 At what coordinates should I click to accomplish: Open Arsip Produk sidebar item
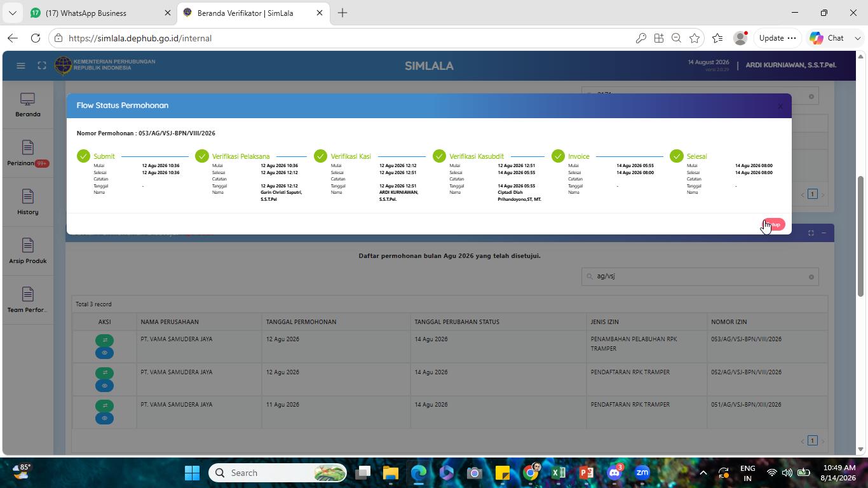pyautogui.click(x=28, y=252)
